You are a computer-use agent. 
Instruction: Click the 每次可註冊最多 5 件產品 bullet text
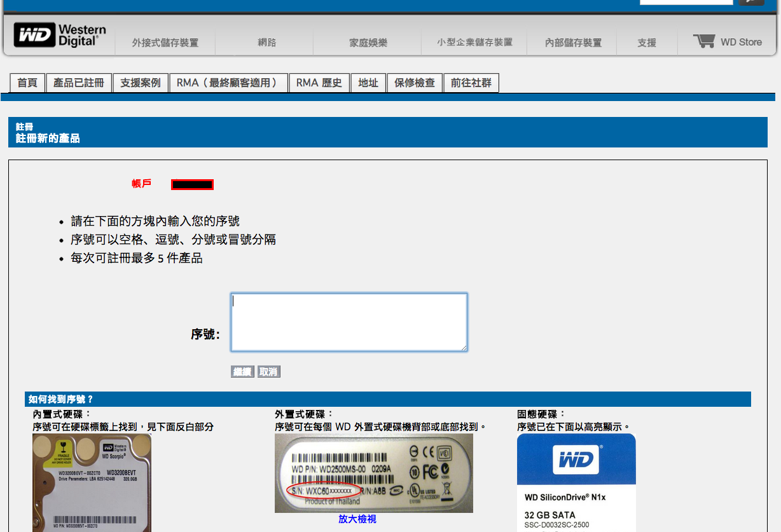[x=137, y=259]
